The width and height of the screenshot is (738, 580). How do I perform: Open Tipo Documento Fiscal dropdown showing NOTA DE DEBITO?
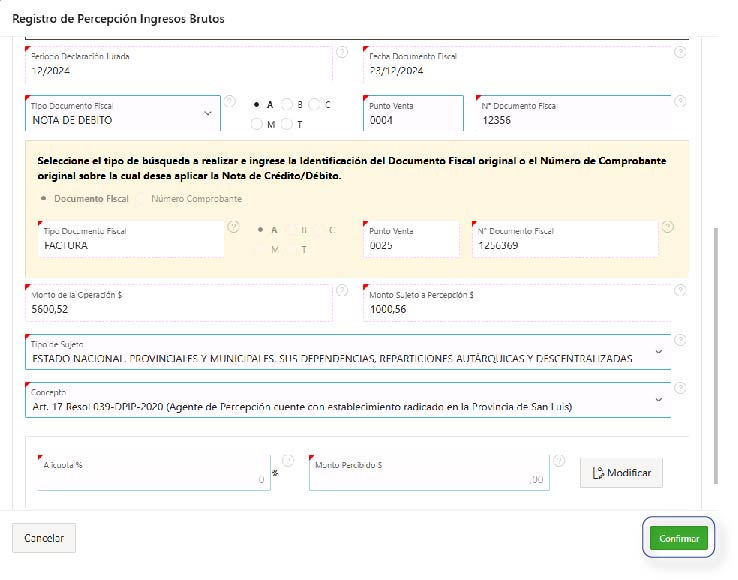click(x=120, y=114)
